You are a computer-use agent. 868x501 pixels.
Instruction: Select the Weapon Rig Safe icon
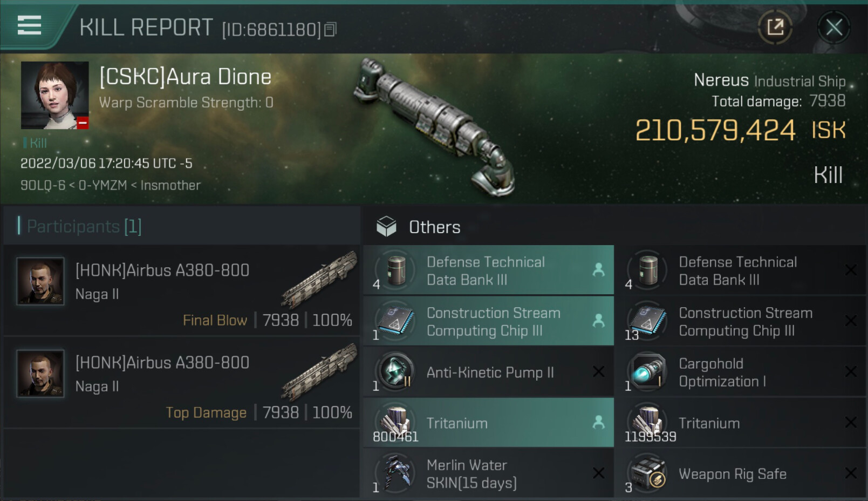(647, 473)
